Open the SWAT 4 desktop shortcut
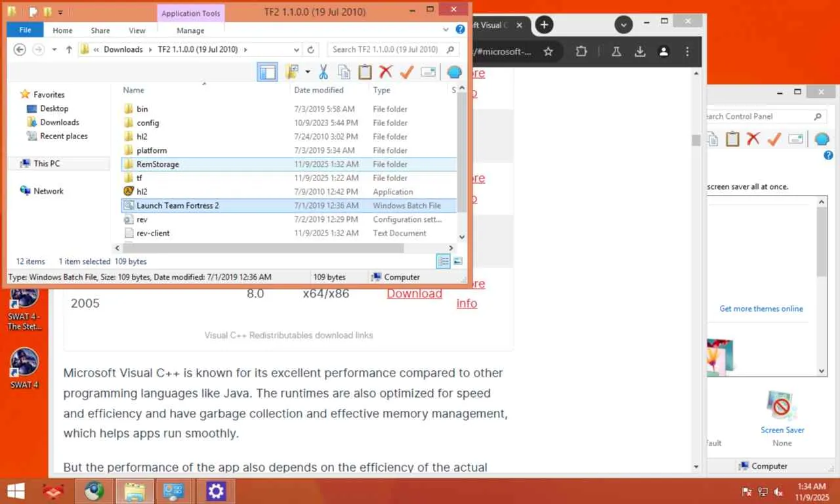The width and height of the screenshot is (840, 504). (24, 369)
